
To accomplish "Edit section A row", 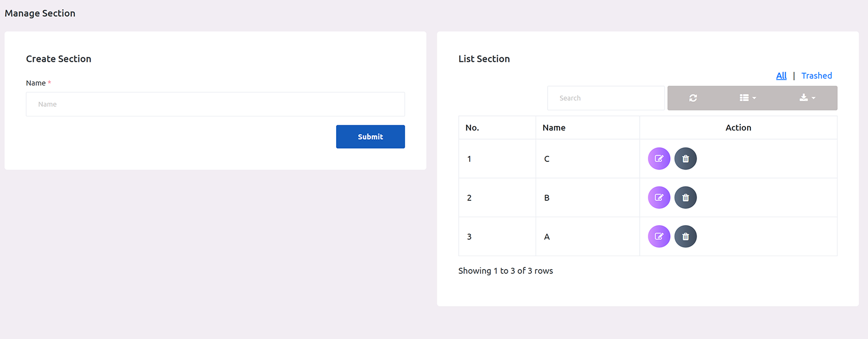I will coord(659,237).
